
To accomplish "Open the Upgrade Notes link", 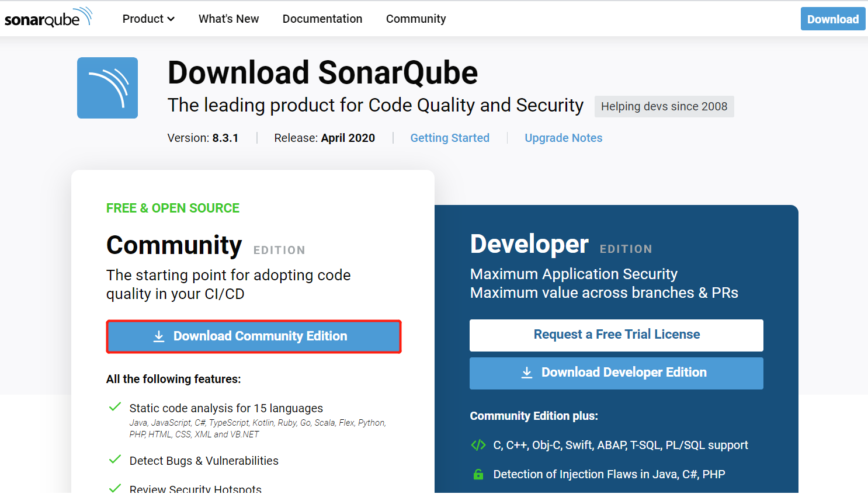I will (563, 138).
